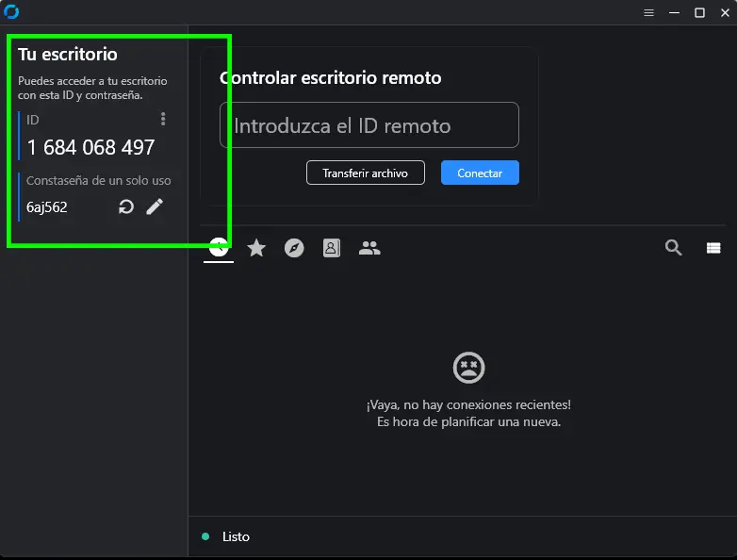The width and height of the screenshot is (737, 560).
Task: Click the blue Conectar button
Action: click(x=480, y=173)
